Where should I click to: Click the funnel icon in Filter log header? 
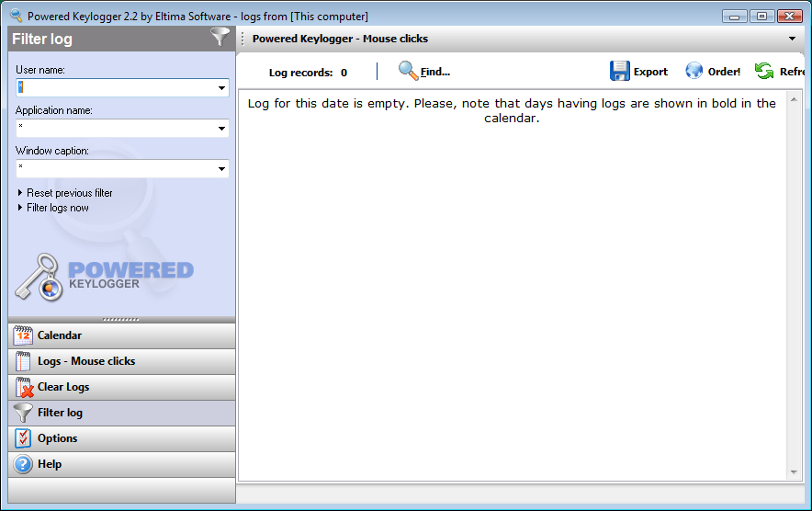[220, 38]
